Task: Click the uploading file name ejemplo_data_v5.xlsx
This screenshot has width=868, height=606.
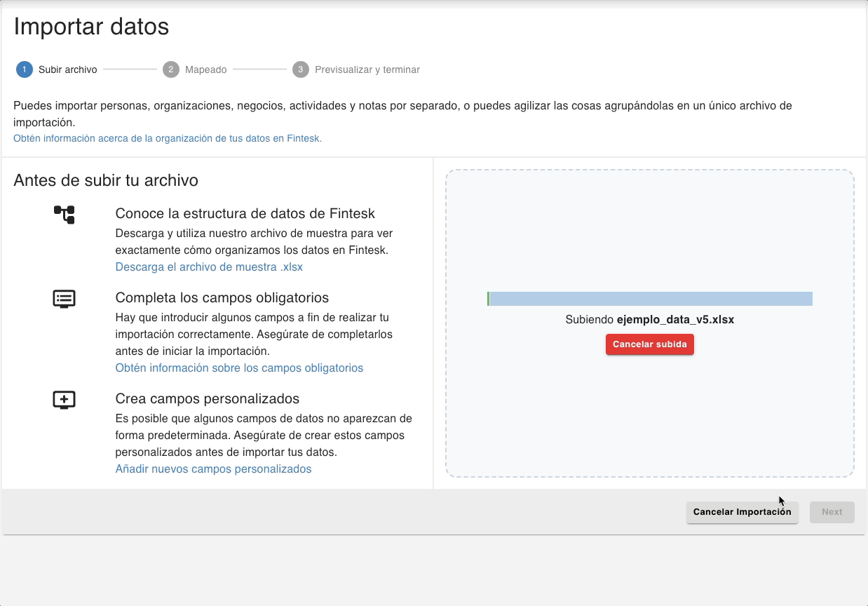Action: (675, 320)
